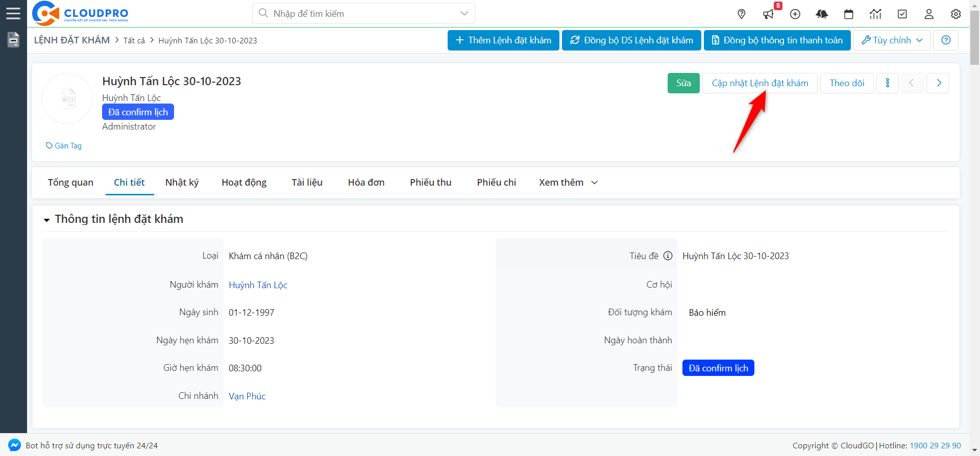Go to next record arrow
The width and height of the screenshot is (980, 456).
(938, 83)
